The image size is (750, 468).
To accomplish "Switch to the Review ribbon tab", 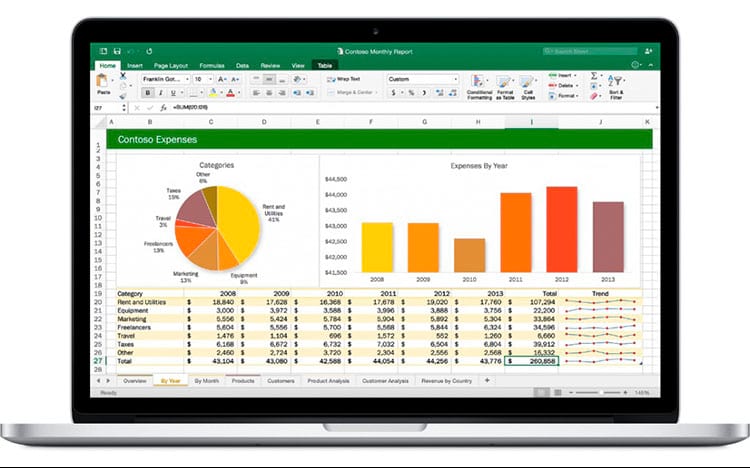I will (270, 66).
